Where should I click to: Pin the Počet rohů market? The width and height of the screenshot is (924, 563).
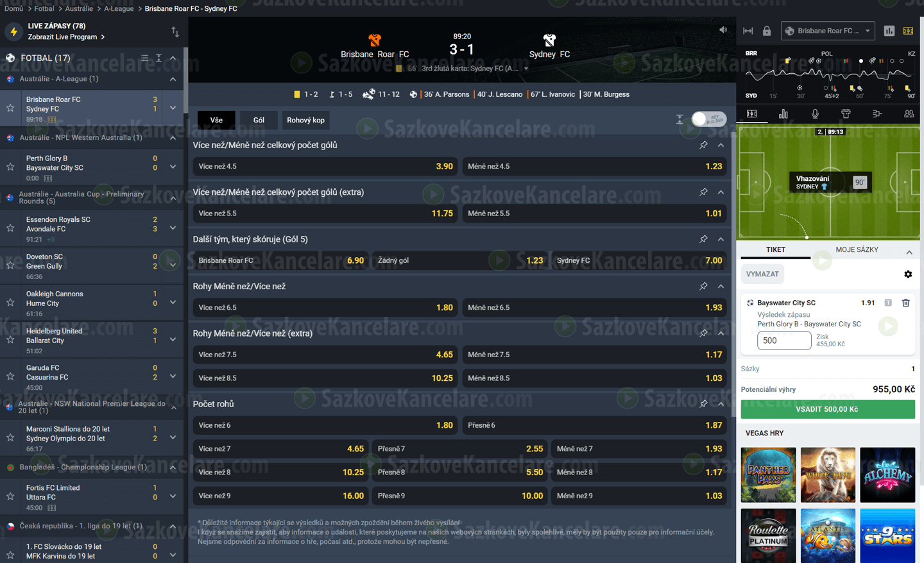coord(703,404)
